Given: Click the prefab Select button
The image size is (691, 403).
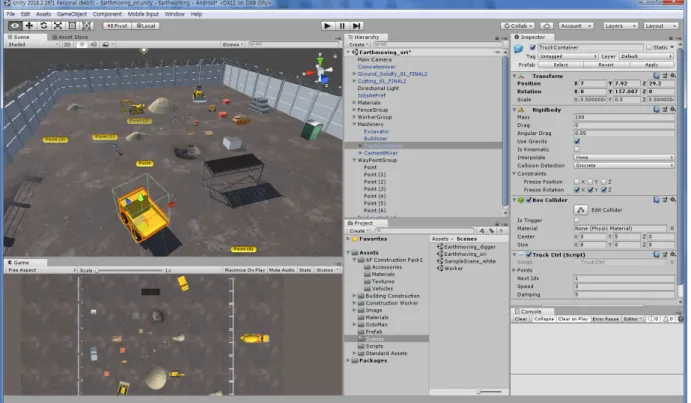Looking at the screenshot, I should click(x=561, y=65).
